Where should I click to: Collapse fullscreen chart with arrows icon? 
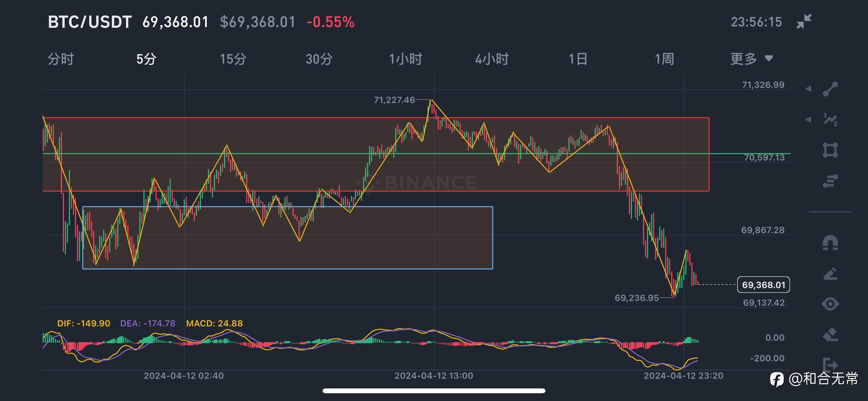click(x=804, y=22)
